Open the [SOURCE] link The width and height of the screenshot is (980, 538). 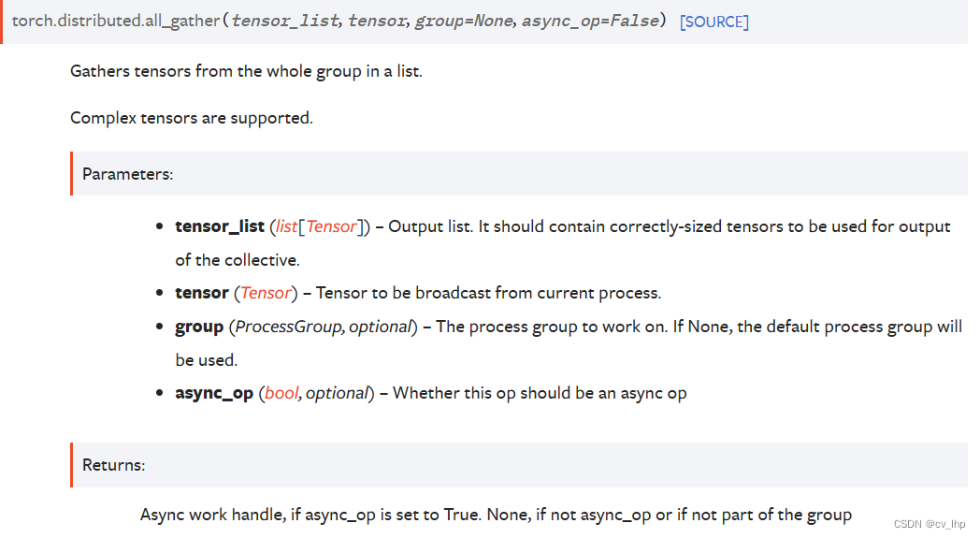[x=713, y=22]
